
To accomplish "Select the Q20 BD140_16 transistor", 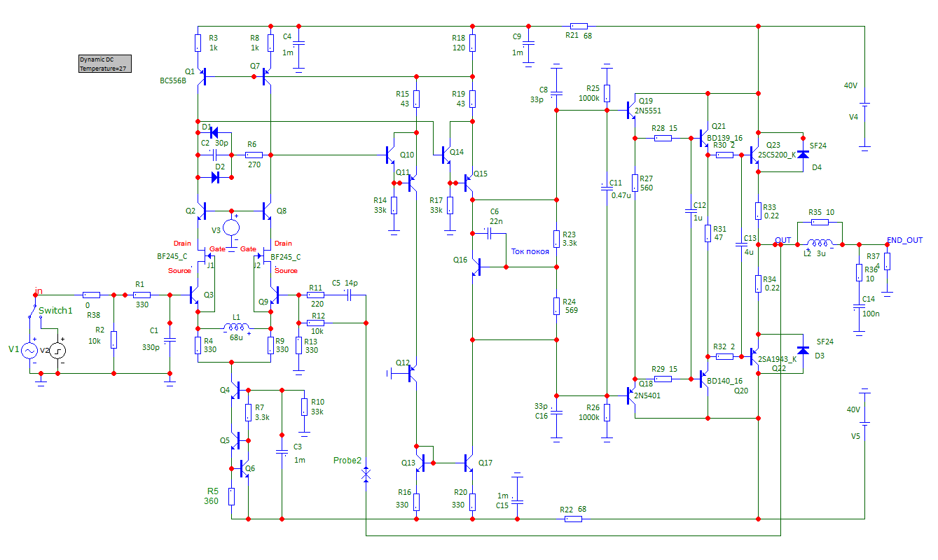I will pyautogui.click(x=704, y=379).
